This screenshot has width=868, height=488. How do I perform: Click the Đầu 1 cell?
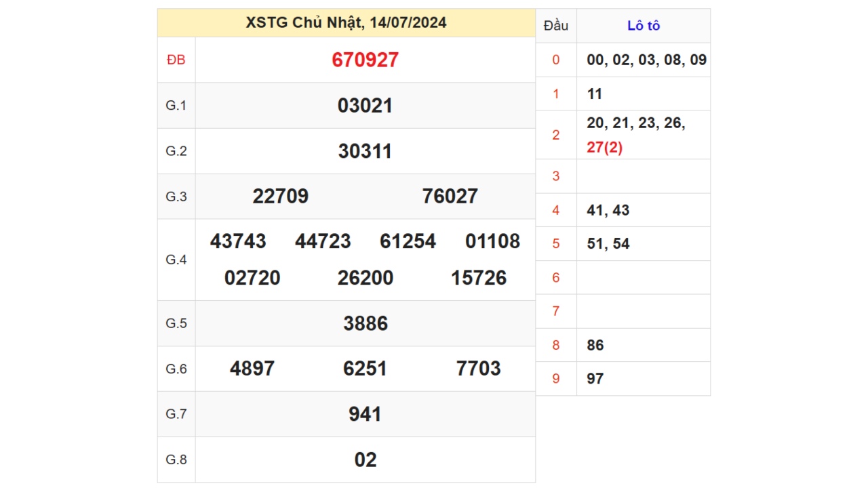pos(556,94)
